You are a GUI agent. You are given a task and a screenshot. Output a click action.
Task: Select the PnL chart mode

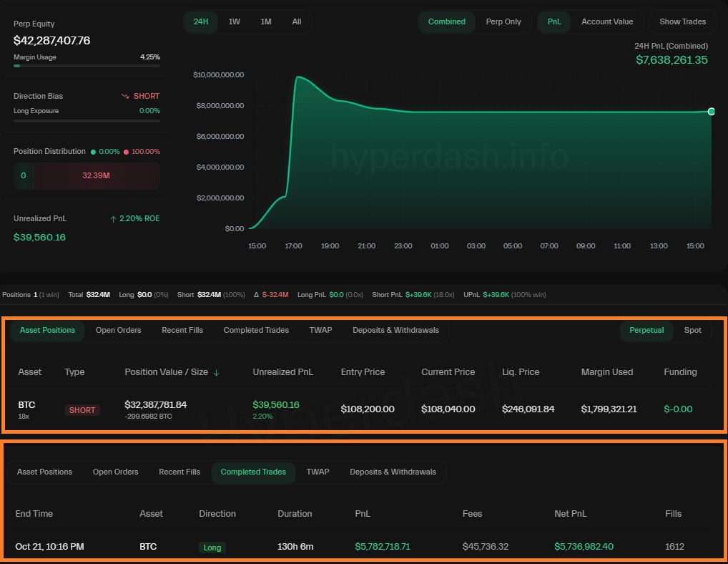point(554,22)
